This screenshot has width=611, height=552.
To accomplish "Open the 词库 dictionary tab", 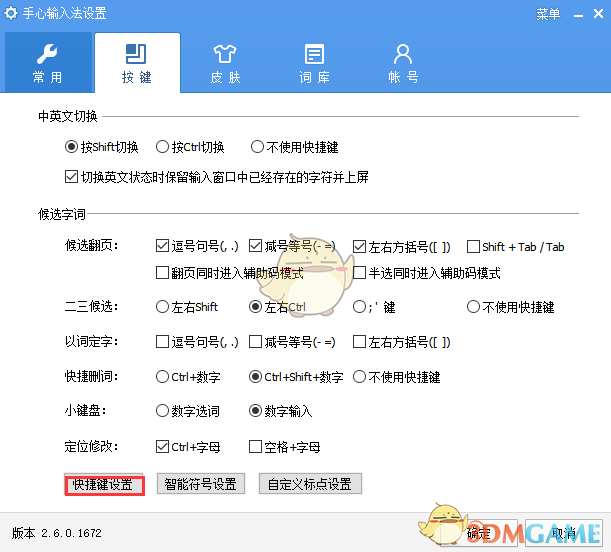I will [314, 62].
